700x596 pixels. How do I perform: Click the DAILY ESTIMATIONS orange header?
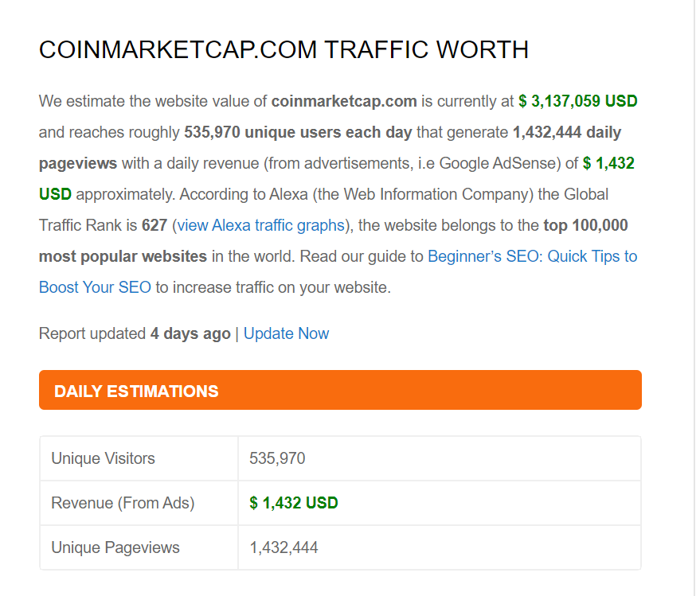tap(340, 390)
